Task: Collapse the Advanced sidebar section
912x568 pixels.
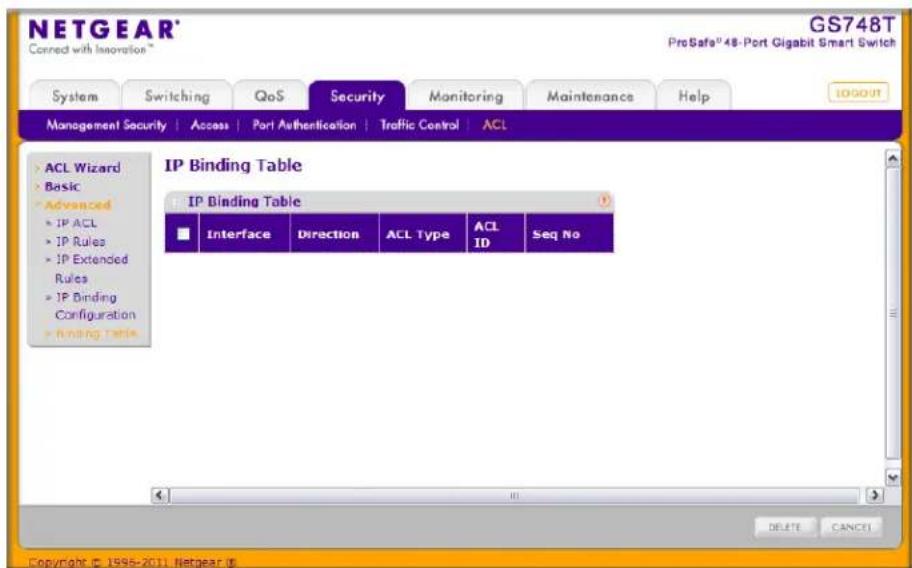Action: 77,205
